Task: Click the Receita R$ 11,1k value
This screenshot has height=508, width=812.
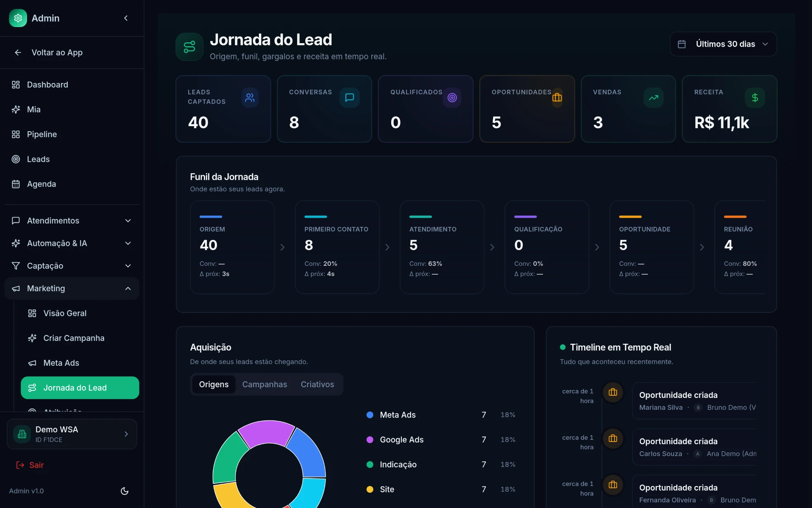Action: (x=721, y=123)
